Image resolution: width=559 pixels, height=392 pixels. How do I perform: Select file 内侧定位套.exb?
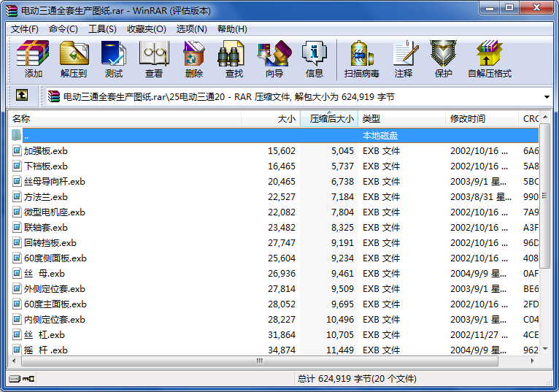click(x=55, y=320)
